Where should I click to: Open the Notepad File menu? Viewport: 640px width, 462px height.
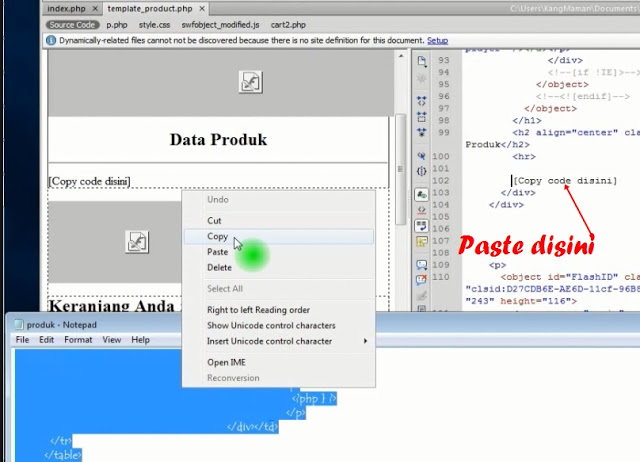point(22,340)
